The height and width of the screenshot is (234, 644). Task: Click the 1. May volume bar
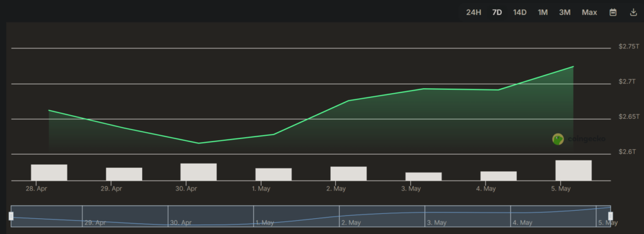(x=274, y=174)
